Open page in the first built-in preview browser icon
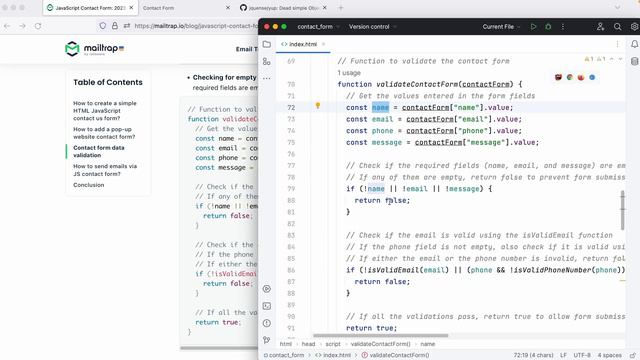 tap(558, 77)
